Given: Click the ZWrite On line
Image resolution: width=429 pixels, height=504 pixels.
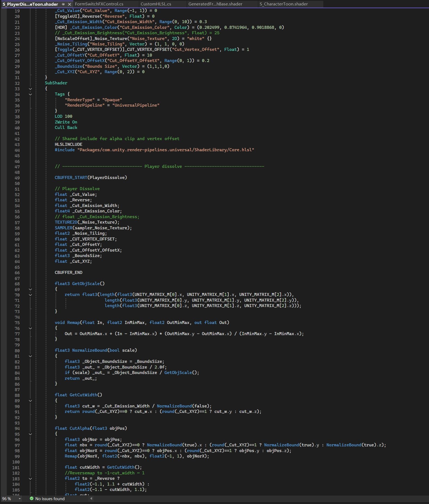Looking at the screenshot, I should tap(66, 122).
